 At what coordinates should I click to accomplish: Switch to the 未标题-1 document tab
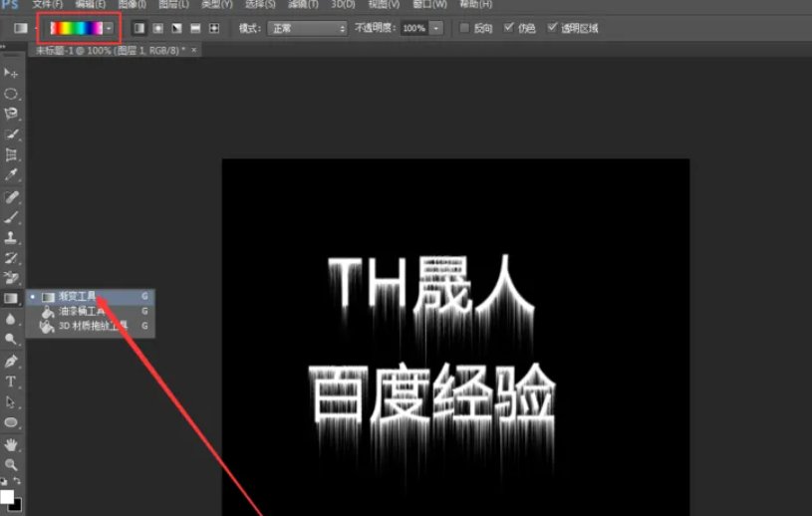point(108,50)
